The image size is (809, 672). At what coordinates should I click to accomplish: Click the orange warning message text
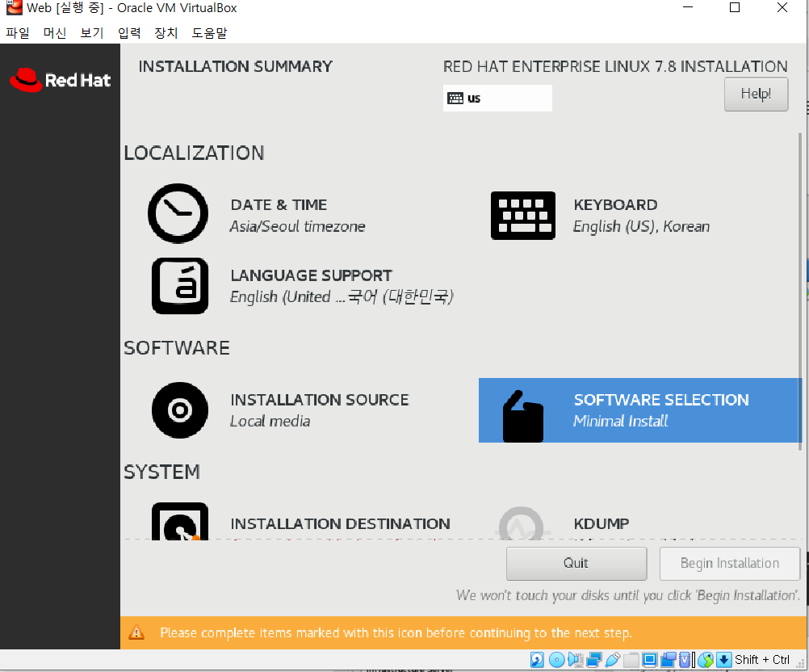396,632
